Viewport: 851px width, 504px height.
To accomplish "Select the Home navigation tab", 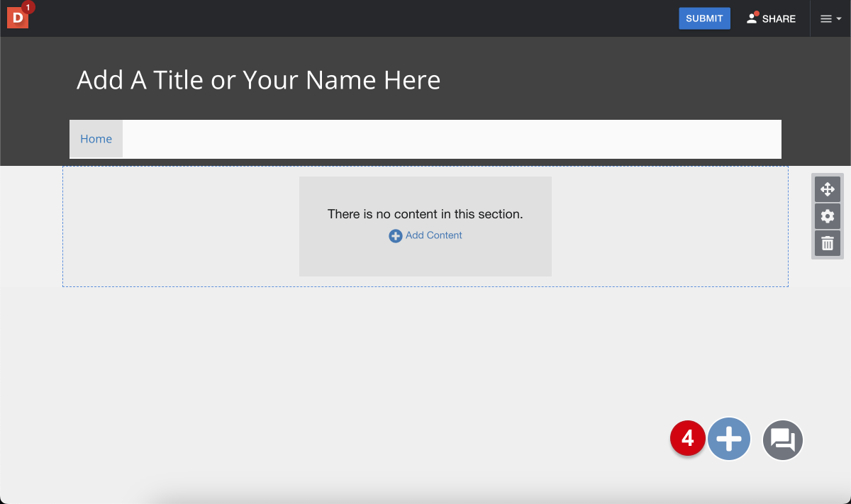I will point(96,139).
